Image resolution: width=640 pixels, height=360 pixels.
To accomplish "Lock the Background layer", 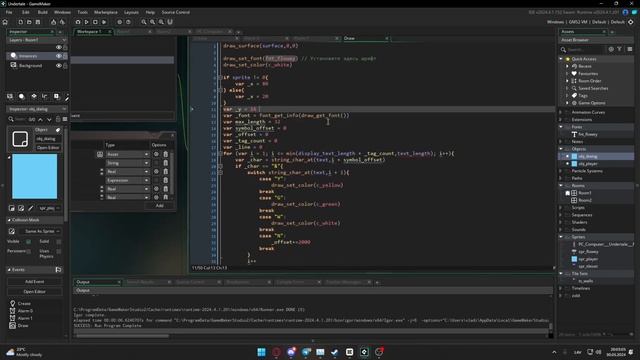I will 65,65.
